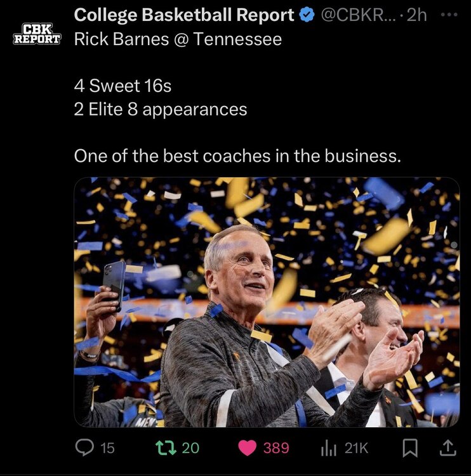Click the like count number 389
The image size is (471, 476).
click(x=276, y=448)
